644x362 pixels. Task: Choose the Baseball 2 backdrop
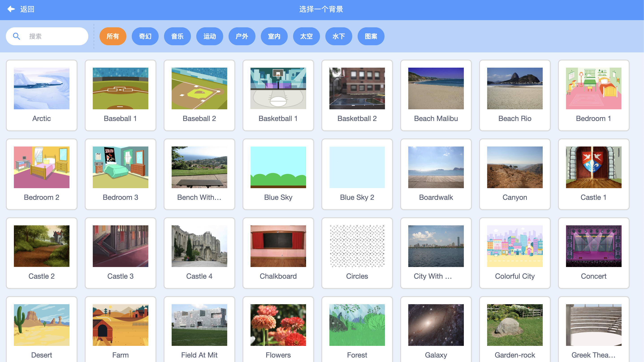(199, 95)
